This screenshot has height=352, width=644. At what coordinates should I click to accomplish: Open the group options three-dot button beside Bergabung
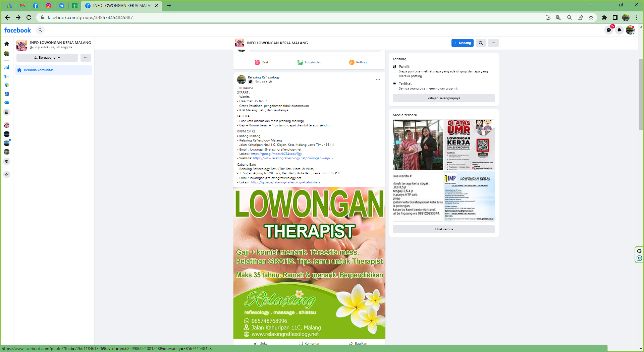tap(86, 58)
